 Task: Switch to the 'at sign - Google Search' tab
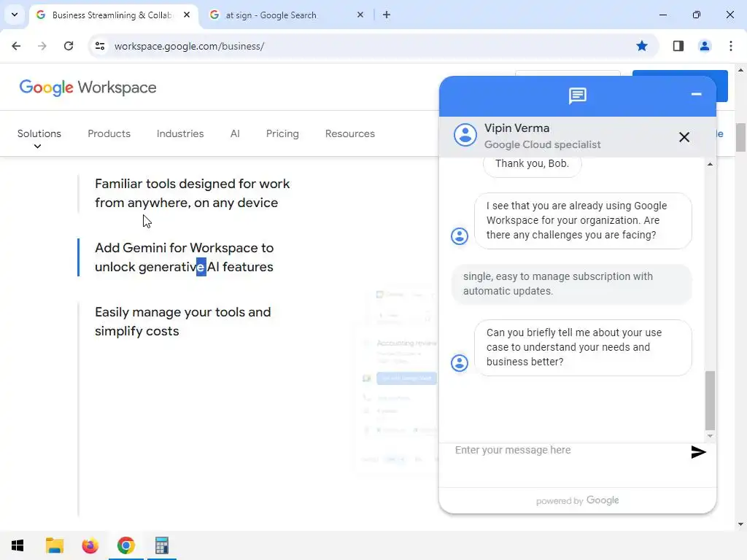pyautogui.click(x=287, y=15)
